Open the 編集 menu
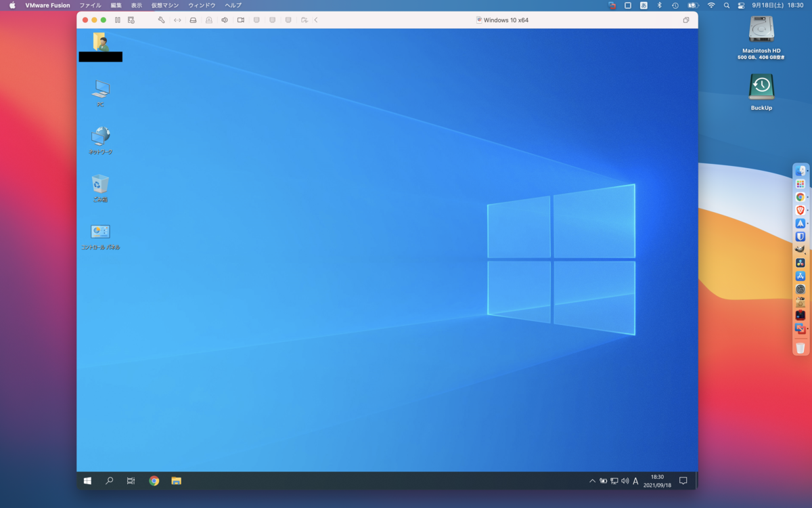The width and height of the screenshot is (812, 508). pos(116,5)
